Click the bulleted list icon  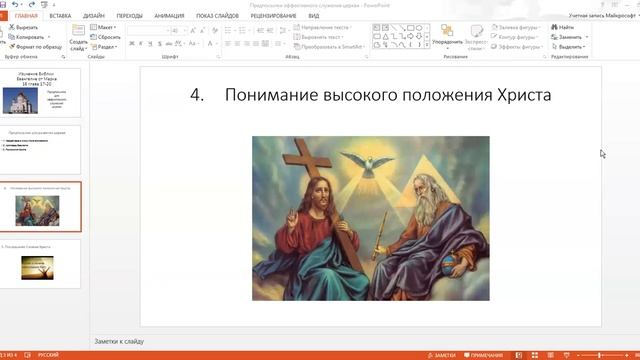(228, 31)
